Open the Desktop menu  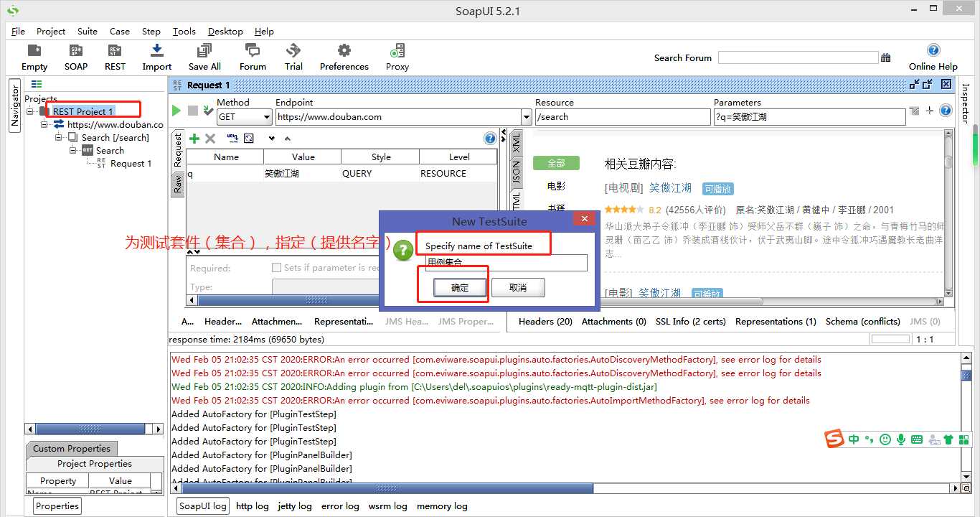coord(225,31)
